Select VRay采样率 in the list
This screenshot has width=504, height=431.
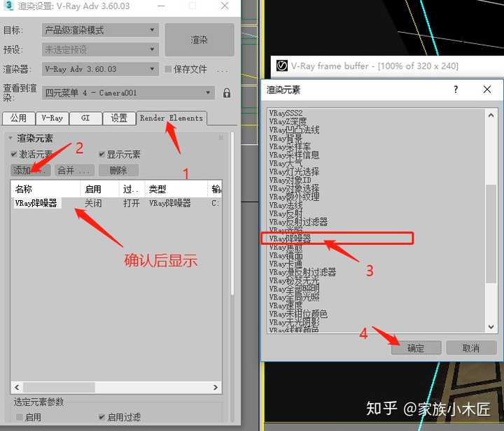(290, 146)
